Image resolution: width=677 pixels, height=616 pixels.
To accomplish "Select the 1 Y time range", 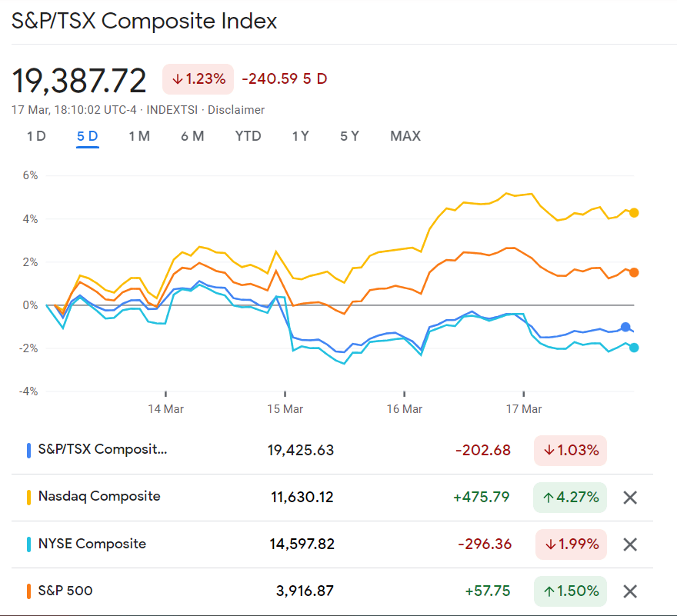I will pos(301,136).
